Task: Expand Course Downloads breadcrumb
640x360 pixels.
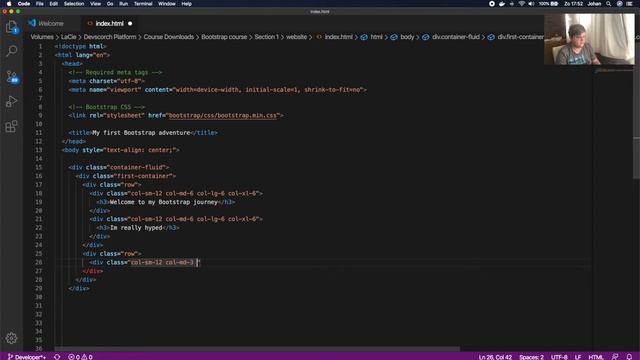Action: [x=169, y=37]
